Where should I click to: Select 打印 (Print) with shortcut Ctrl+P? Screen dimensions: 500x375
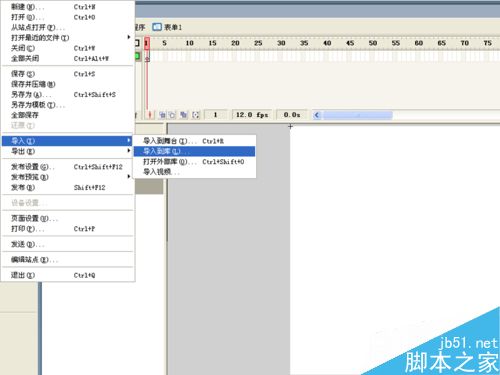(x=68, y=229)
